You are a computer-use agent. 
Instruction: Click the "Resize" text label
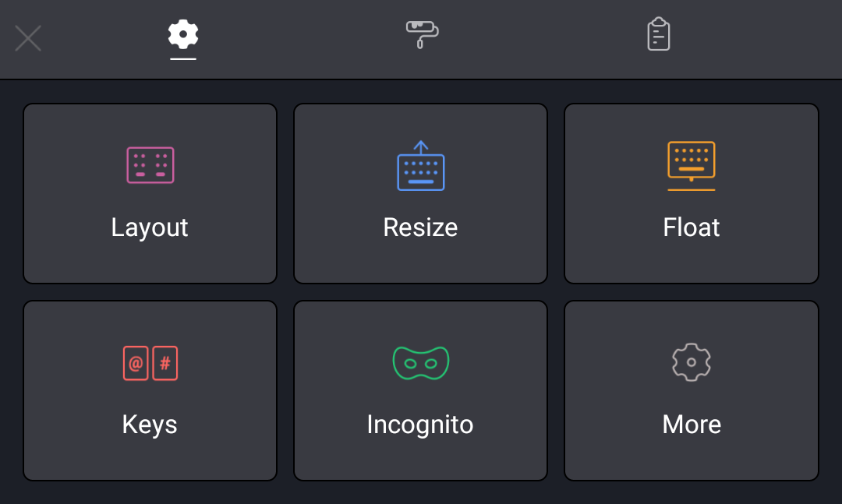pos(420,227)
